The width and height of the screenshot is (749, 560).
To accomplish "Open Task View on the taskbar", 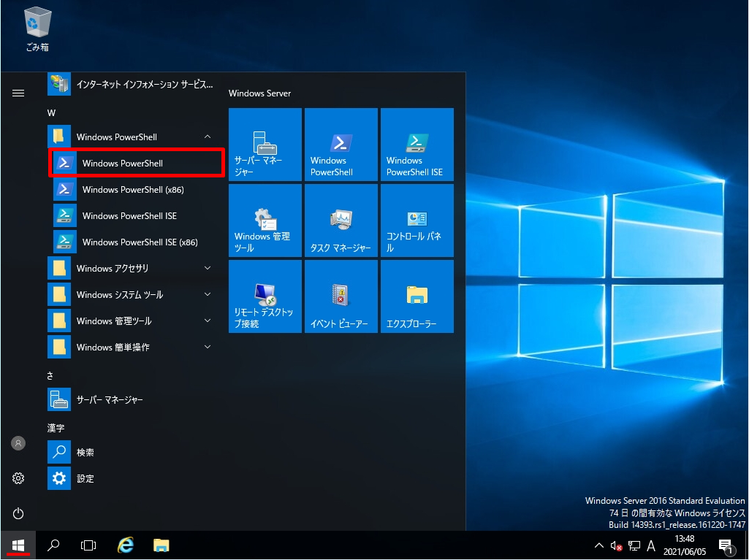I will pyautogui.click(x=88, y=545).
